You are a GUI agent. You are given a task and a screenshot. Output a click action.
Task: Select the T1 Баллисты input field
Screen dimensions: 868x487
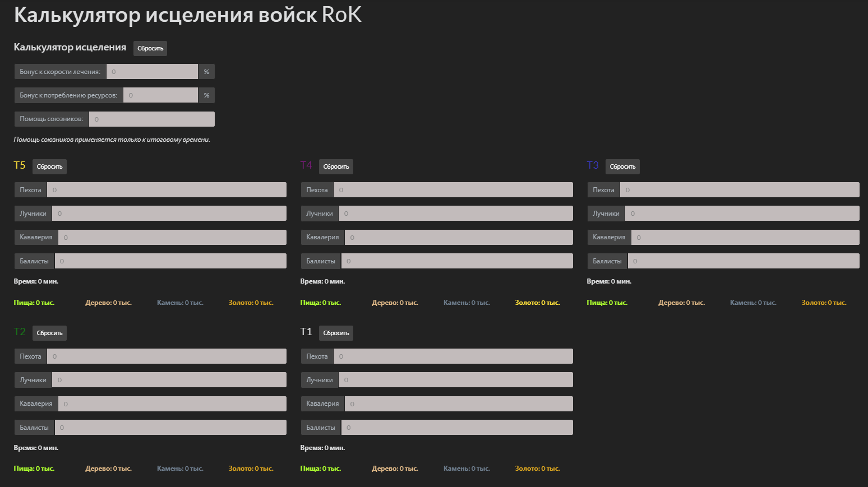(x=457, y=428)
